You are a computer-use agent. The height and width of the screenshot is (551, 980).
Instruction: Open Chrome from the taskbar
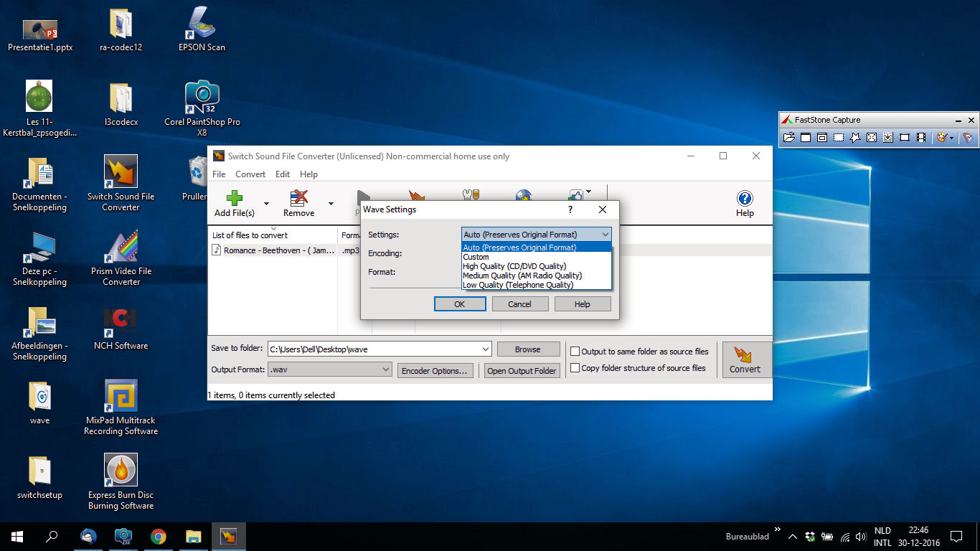159,536
